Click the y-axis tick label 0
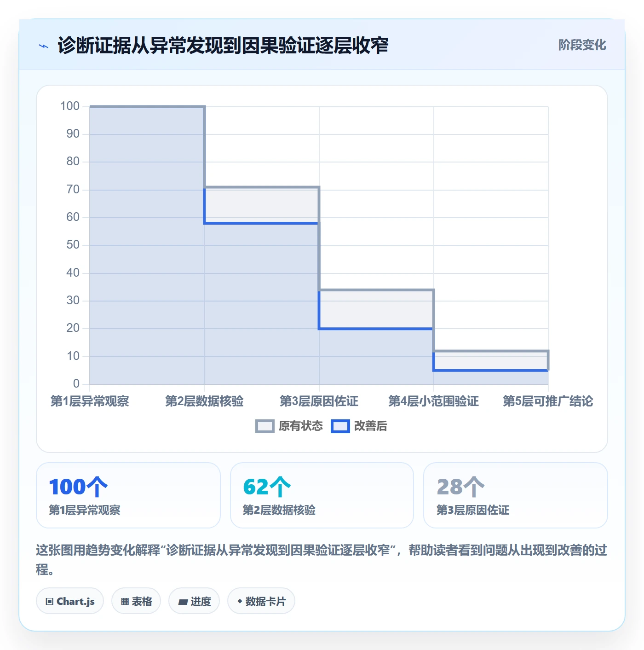 (x=76, y=384)
